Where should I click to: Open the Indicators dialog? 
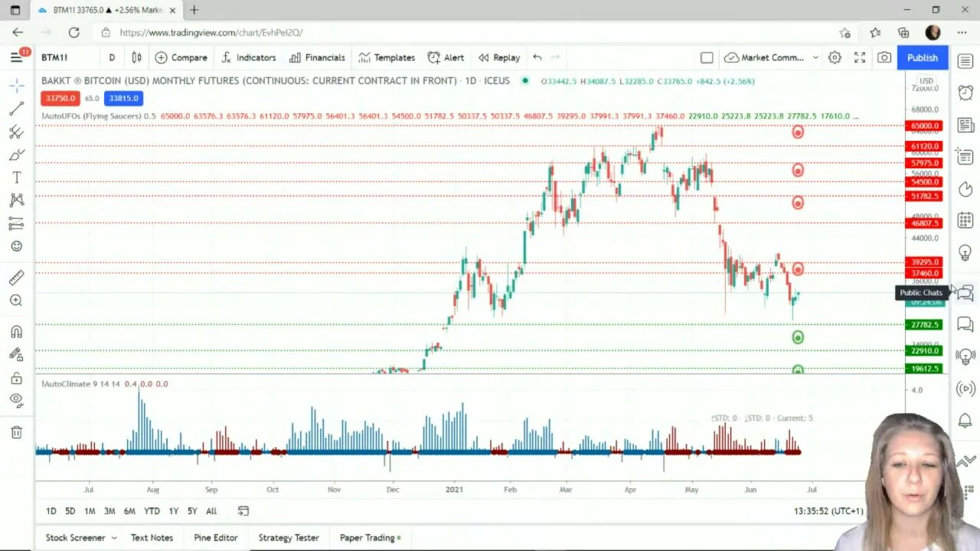249,57
